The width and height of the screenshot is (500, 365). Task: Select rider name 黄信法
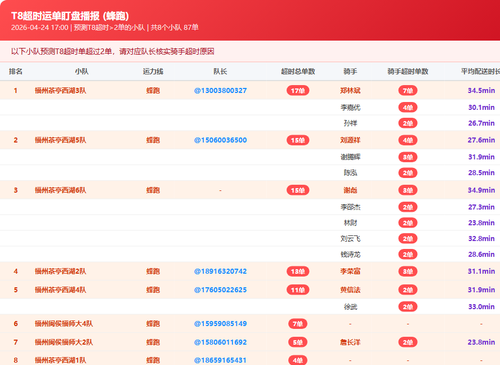coord(350,290)
